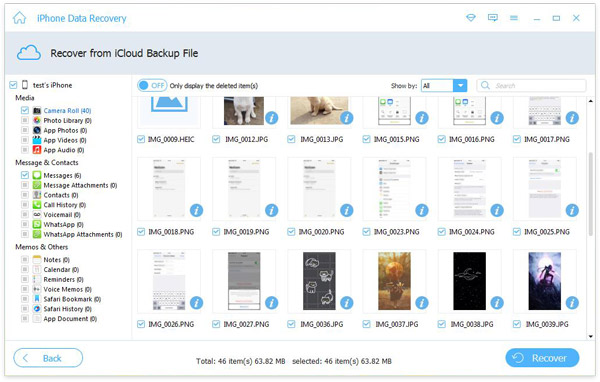Click the file list scrollbar thumb
Screen dimensions: 600x382
pyautogui.click(x=590, y=193)
